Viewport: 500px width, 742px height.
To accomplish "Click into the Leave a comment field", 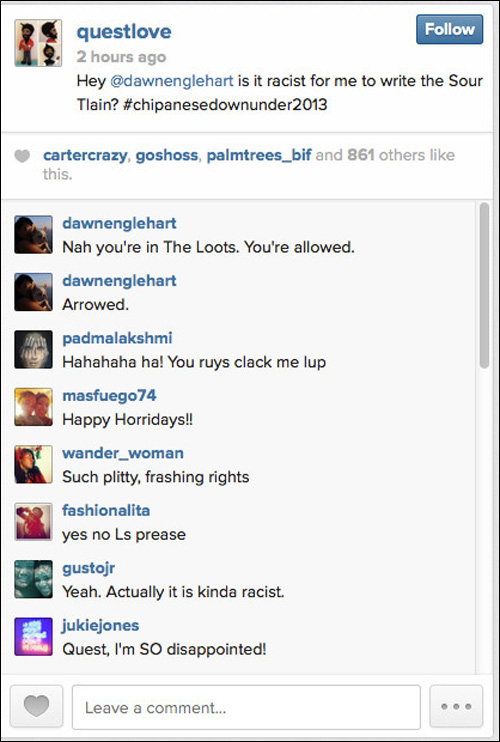I will tap(246, 707).
